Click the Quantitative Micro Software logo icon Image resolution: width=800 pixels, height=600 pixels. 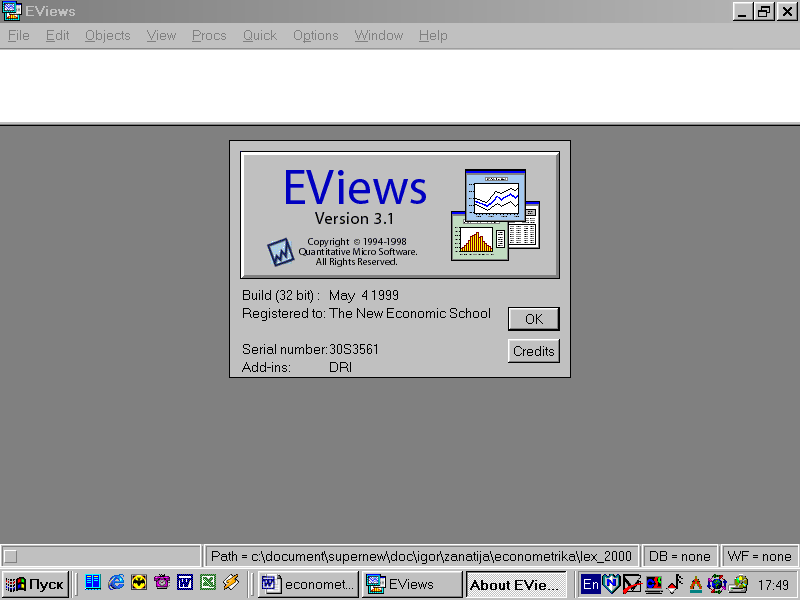click(281, 252)
